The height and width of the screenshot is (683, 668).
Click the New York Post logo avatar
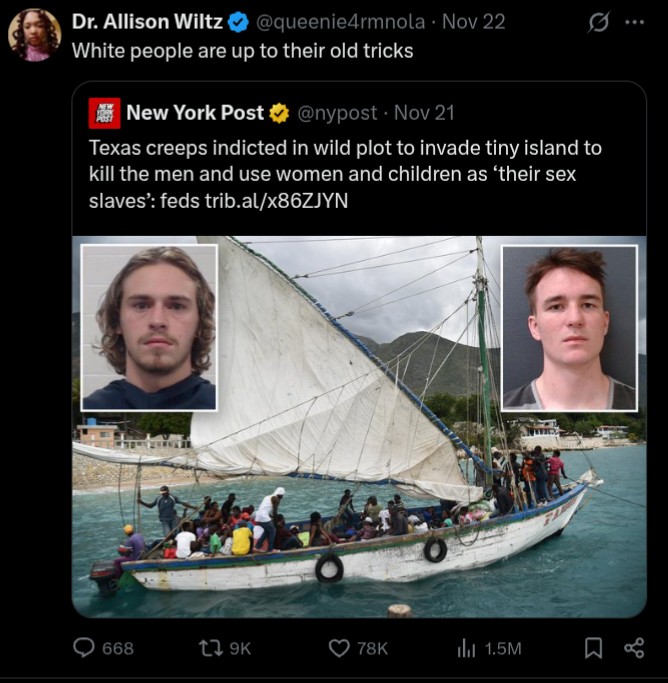click(105, 113)
